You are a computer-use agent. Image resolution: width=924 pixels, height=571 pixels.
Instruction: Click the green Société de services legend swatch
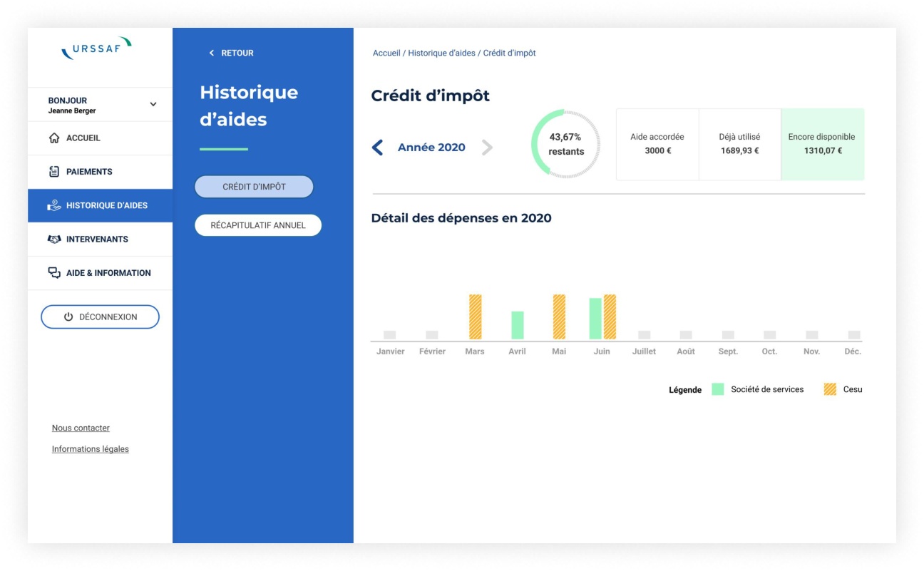tap(718, 389)
